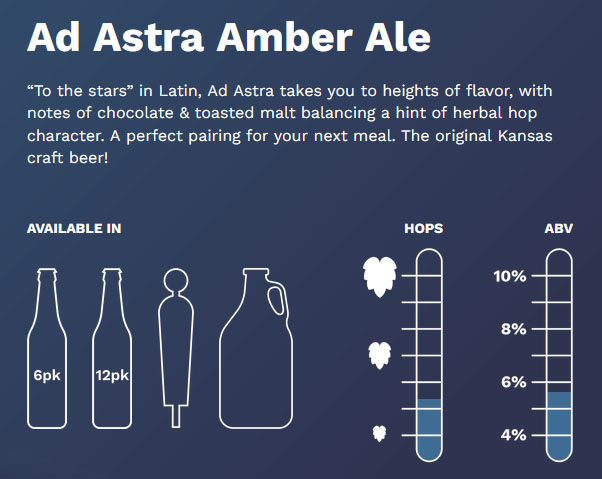602x479 pixels.
Task: Click the ABV gauge blue fill
Action: click(x=559, y=426)
